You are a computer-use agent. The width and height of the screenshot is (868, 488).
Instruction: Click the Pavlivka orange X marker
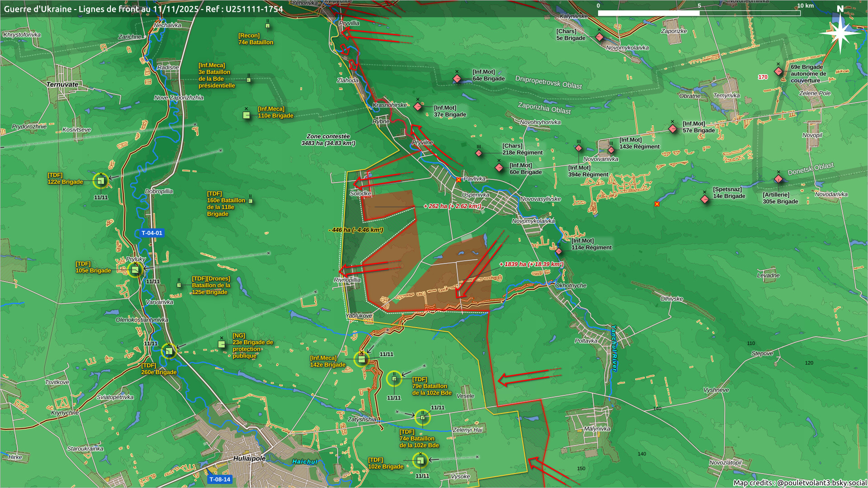(458, 180)
